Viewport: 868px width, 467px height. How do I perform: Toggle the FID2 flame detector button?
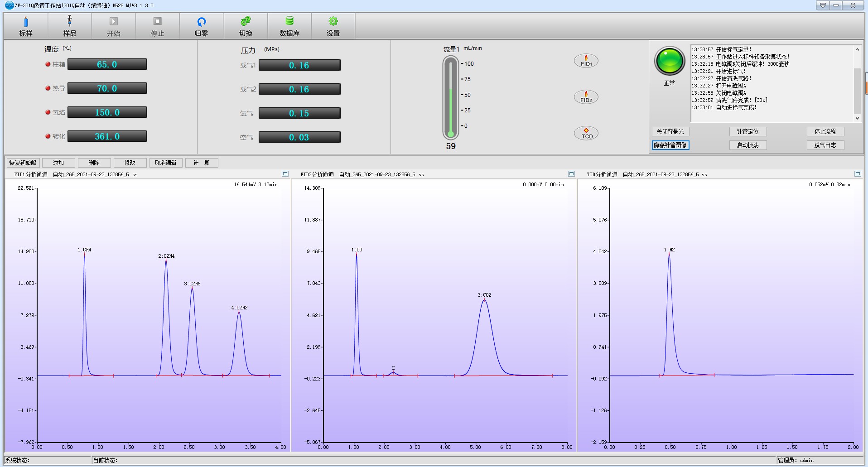pyautogui.click(x=586, y=97)
